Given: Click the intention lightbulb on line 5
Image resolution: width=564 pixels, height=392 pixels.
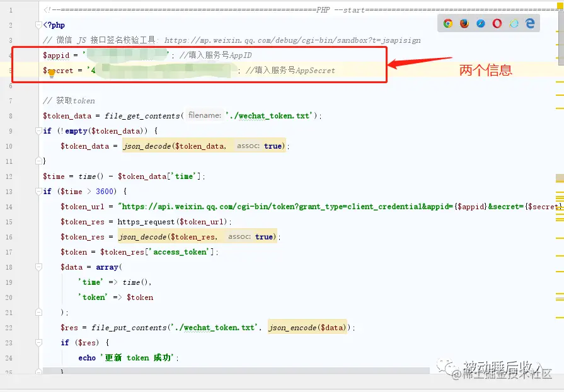Looking at the screenshot, I should click(x=52, y=73).
